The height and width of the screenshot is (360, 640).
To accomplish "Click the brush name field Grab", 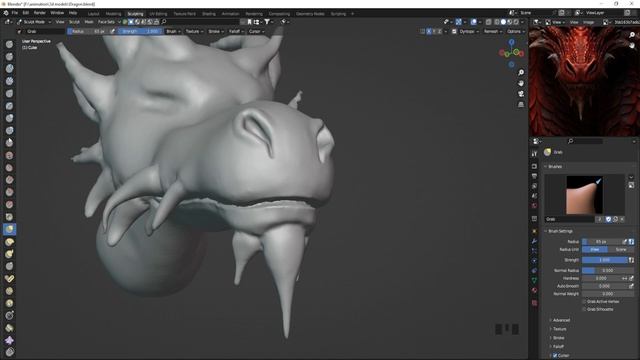I will pos(570,219).
